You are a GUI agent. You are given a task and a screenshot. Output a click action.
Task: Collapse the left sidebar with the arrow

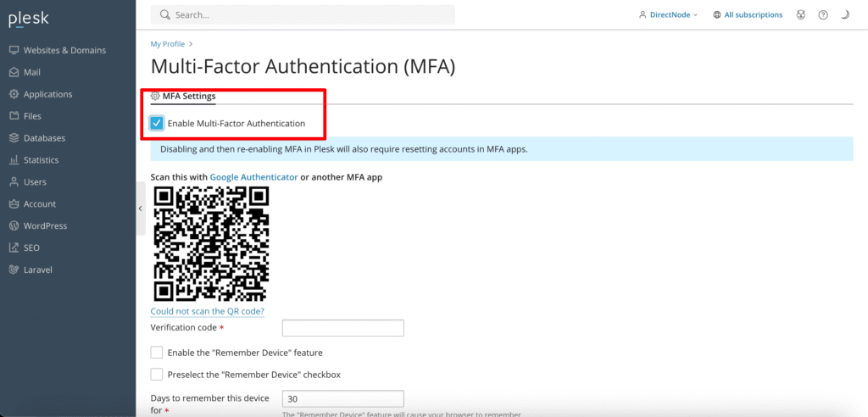click(141, 208)
